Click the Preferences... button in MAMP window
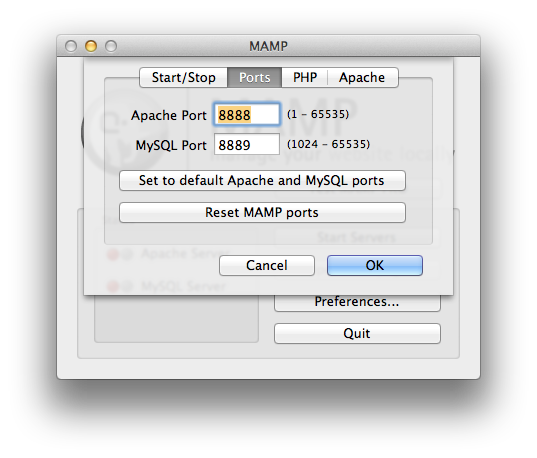The height and width of the screenshot is (458, 537). tap(357, 302)
